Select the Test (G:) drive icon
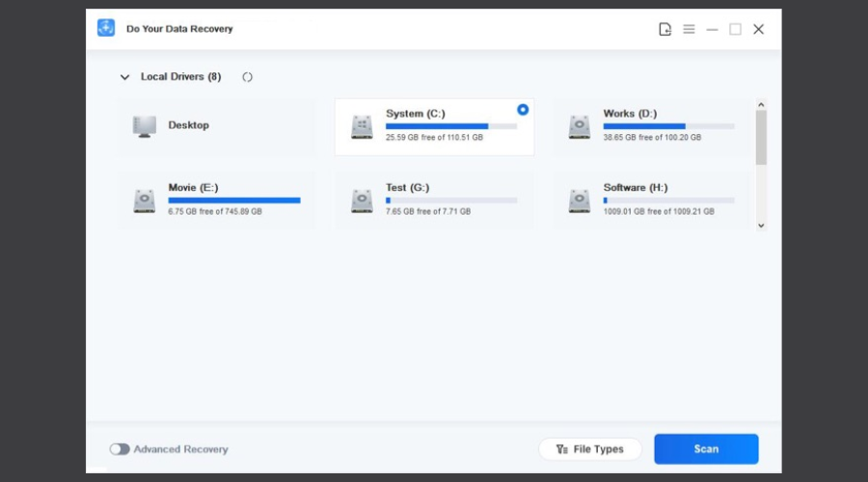 point(362,201)
